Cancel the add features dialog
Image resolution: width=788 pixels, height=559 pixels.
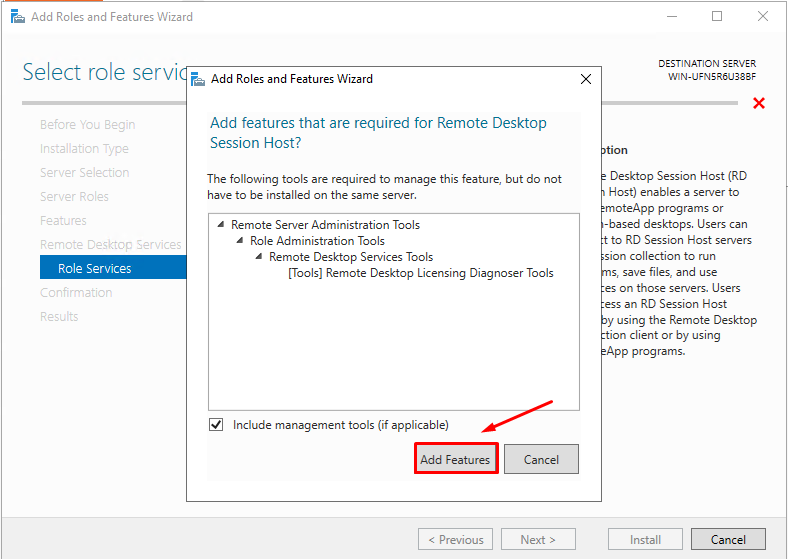pyautogui.click(x=541, y=459)
